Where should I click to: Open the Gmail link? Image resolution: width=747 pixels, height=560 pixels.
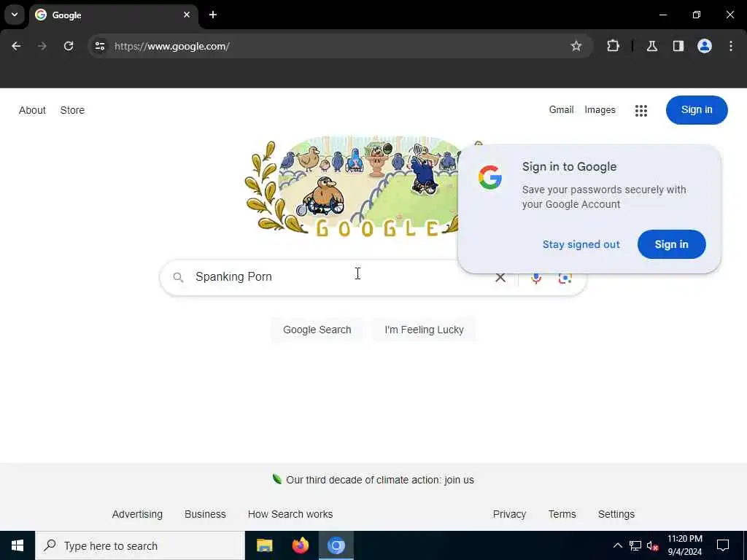click(x=561, y=110)
